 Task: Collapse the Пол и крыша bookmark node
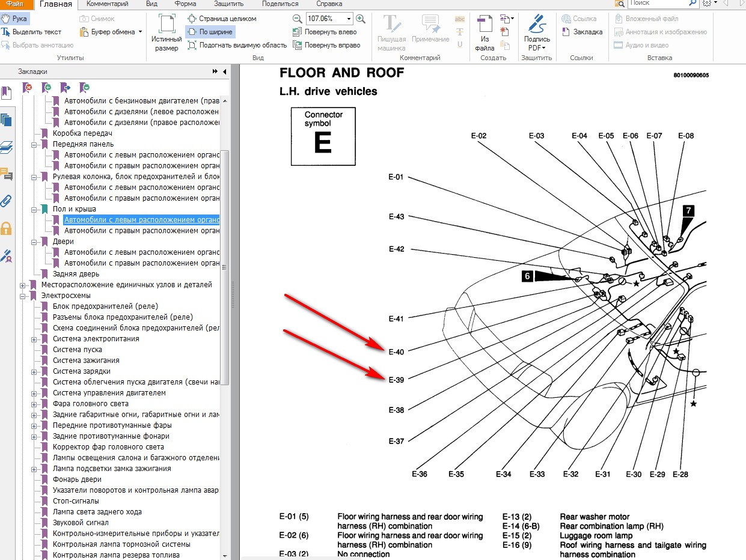(x=35, y=209)
